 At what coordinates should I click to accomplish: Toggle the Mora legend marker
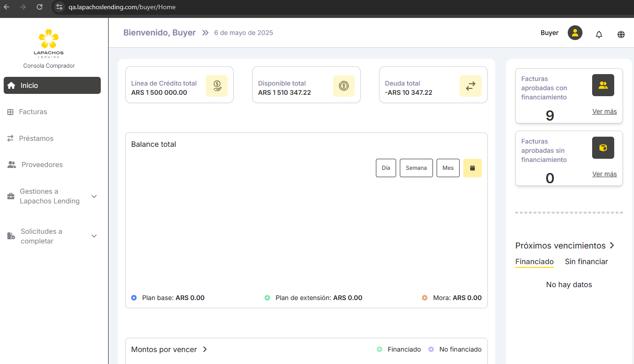(x=425, y=298)
